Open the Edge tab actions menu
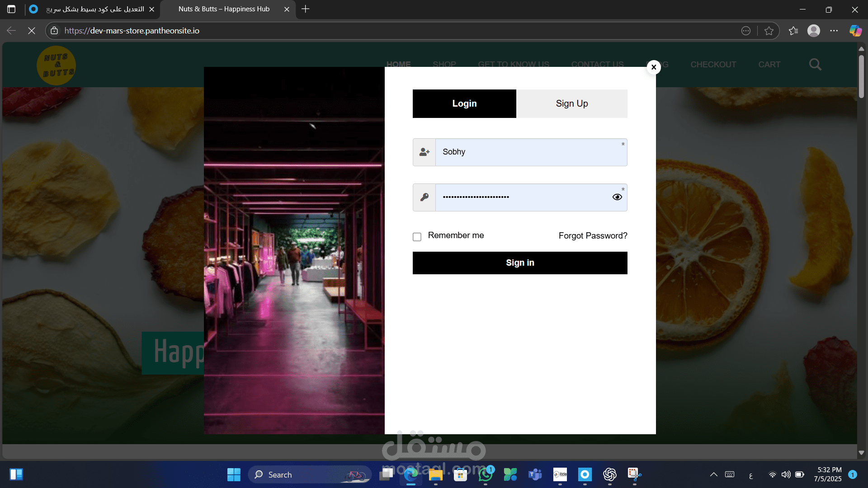 click(x=11, y=9)
